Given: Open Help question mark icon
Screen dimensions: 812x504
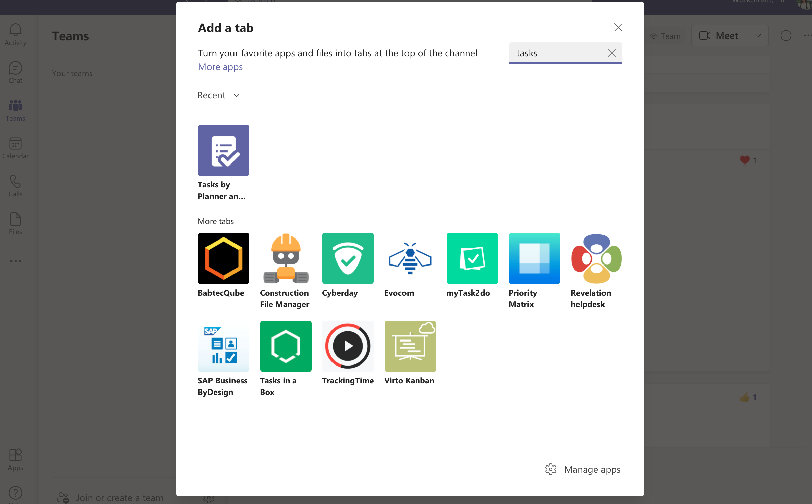Looking at the screenshot, I should [x=16, y=493].
